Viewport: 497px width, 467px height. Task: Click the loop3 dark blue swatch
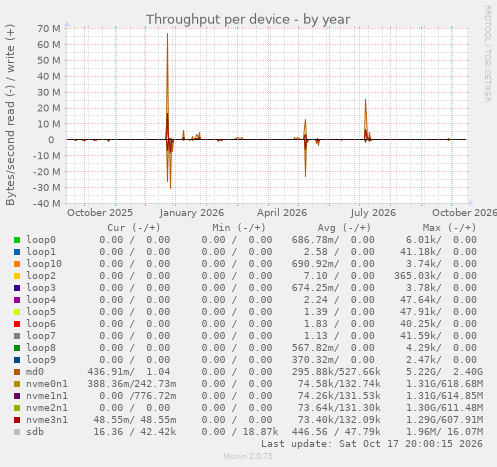coord(17,288)
